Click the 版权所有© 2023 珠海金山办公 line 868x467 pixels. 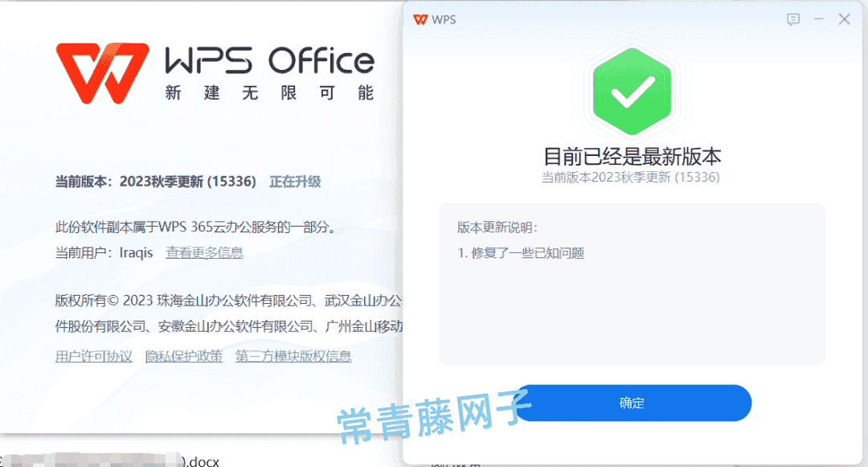pyautogui.click(x=228, y=301)
